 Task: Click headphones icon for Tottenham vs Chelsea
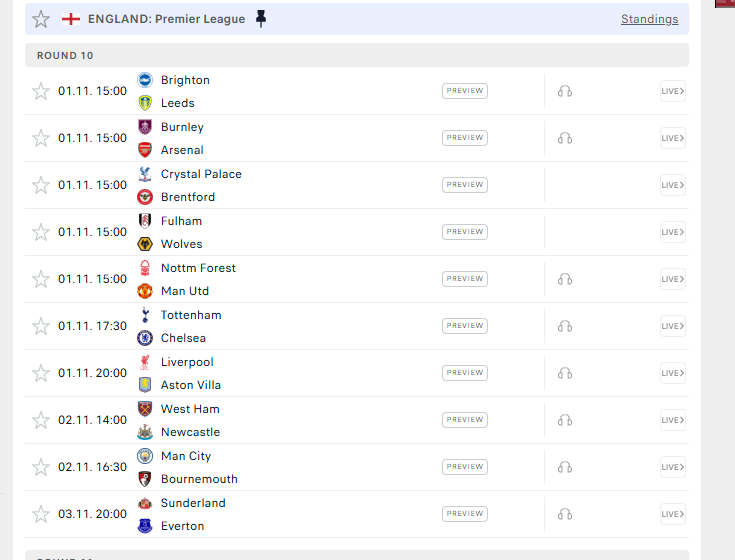pyautogui.click(x=565, y=326)
